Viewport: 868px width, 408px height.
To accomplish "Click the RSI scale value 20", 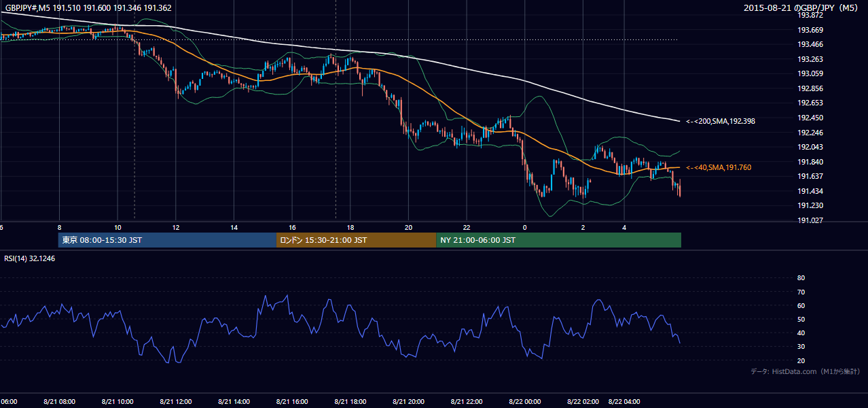I will [x=801, y=360].
